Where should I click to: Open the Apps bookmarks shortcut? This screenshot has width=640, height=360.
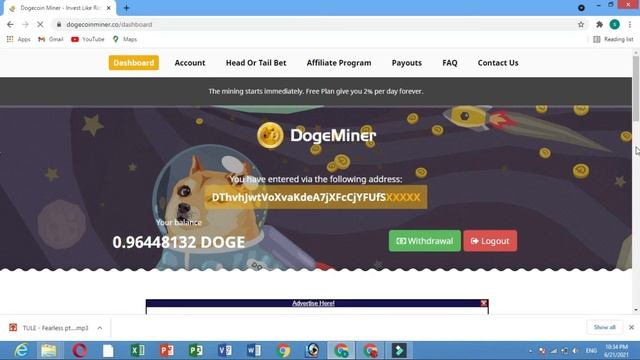[18, 39]
